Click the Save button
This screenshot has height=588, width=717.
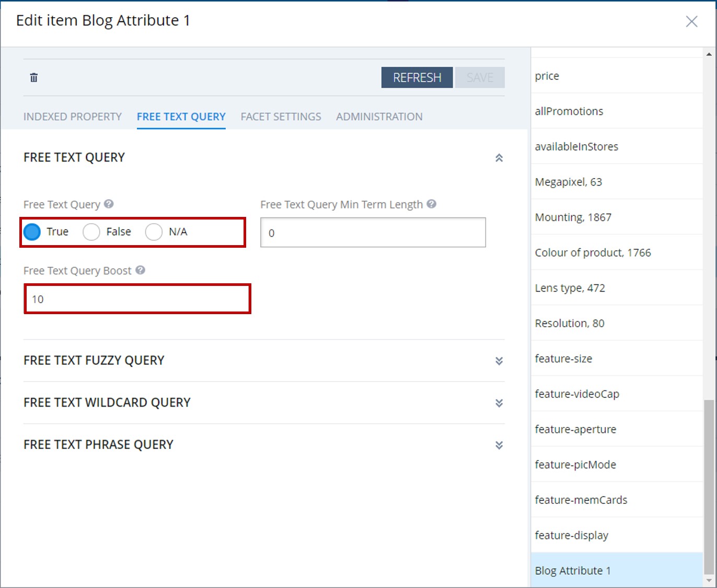point(480,77)
